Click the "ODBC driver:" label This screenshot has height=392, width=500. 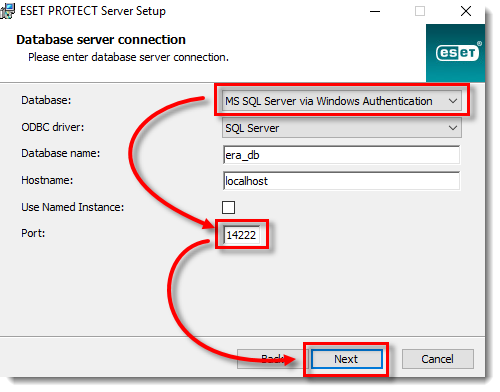53,127
